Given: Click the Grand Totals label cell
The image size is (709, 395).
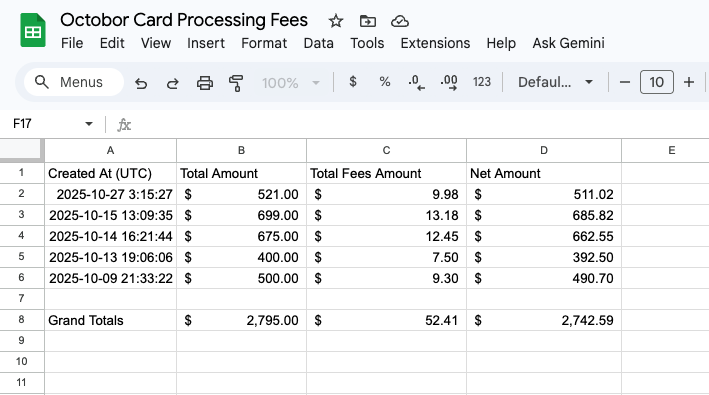Looking at the screenshot, I should pyautogui.click(x=110, y=320).
